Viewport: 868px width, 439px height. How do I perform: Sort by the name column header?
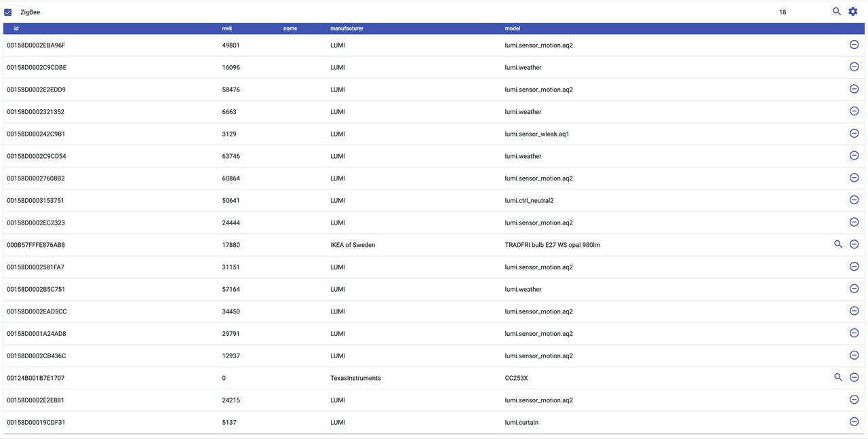coord(290,28)
